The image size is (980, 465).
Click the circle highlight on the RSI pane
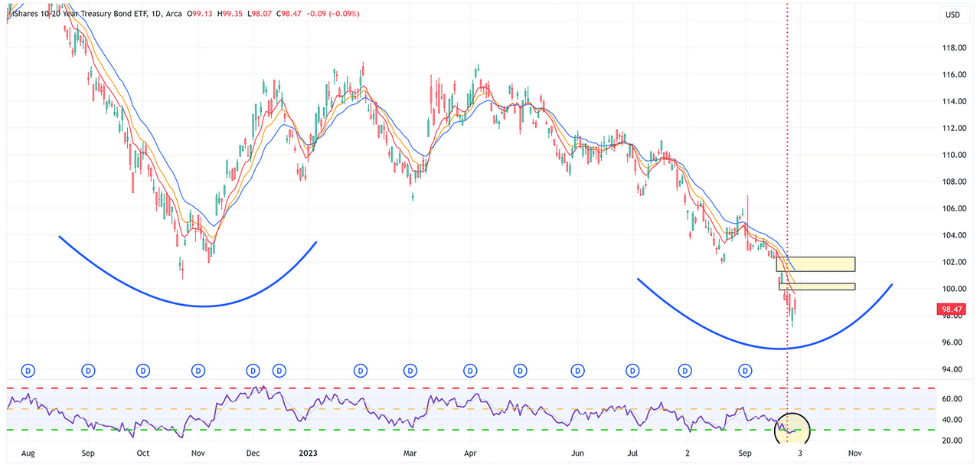click(792, 429)
